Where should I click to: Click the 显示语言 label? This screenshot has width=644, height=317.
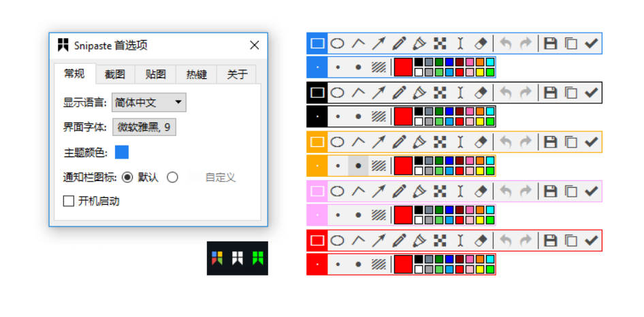pos(84,102)
